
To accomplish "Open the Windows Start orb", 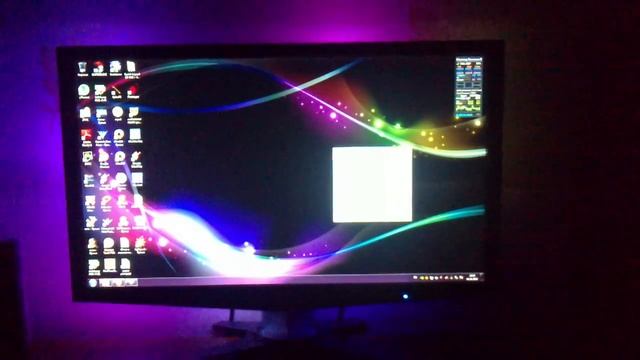I will point(93,282).
